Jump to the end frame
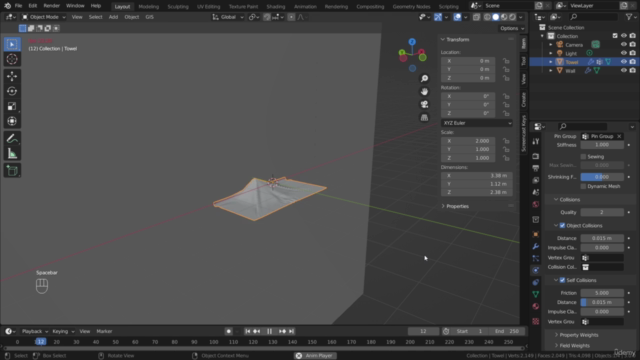 291,331
